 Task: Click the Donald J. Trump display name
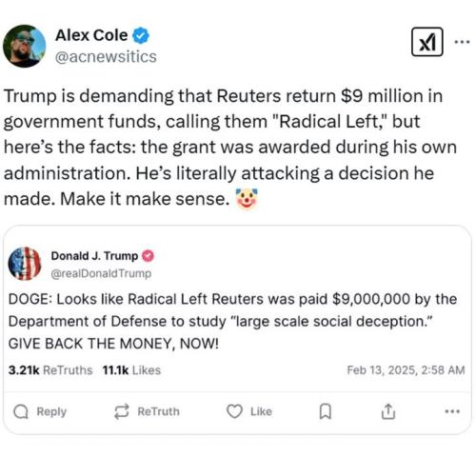pos(94,256)
